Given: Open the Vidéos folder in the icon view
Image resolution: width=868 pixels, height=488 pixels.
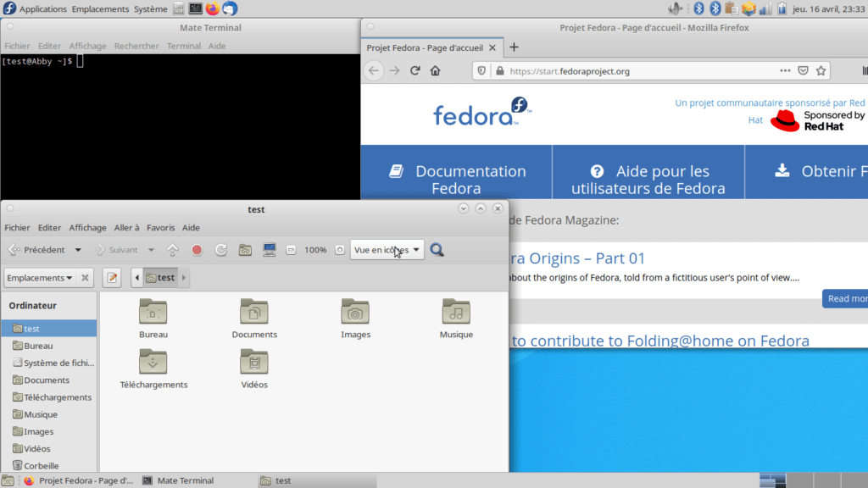Looking at the screenshot, I should [x=254, y=369].
